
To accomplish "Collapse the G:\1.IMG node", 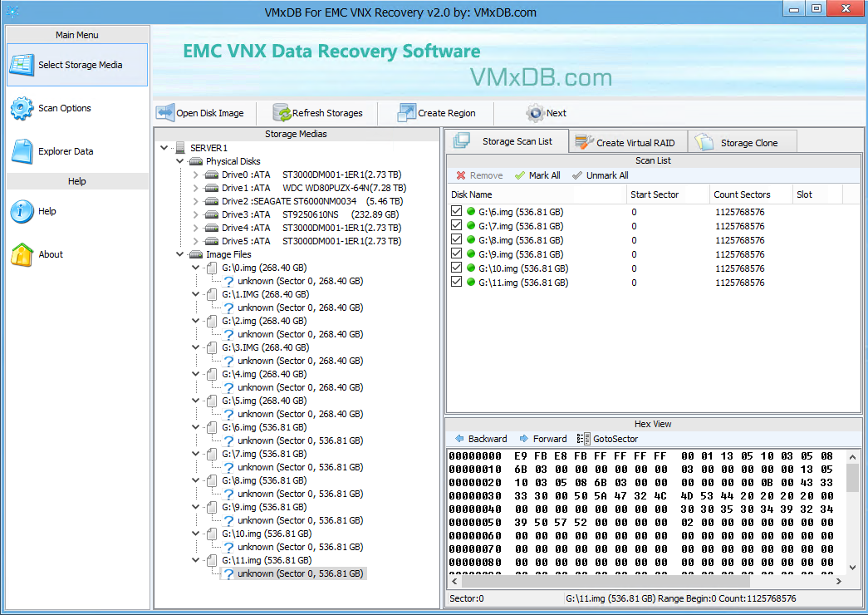I will [x=195, y=294].
